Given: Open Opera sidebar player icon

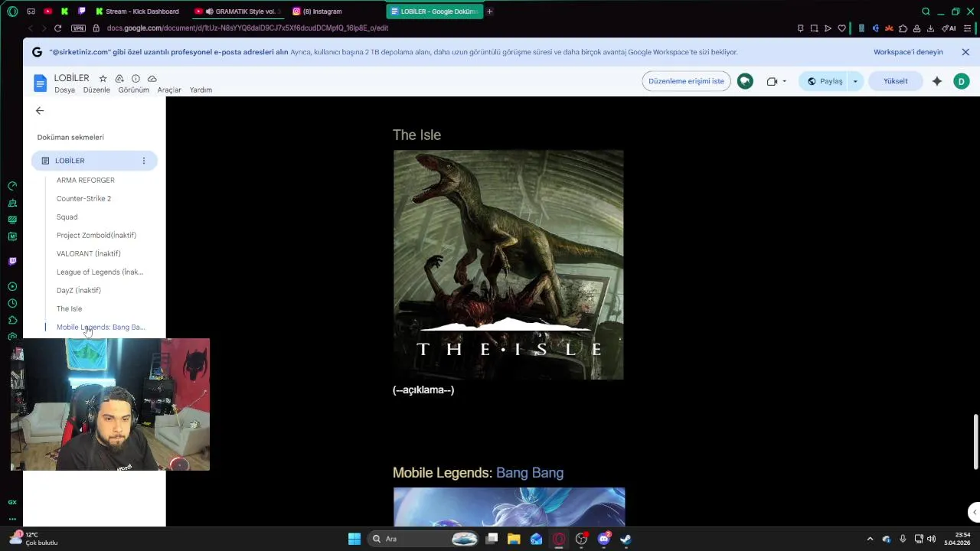Looking at the screenshot, I should (x=12, y=286).
